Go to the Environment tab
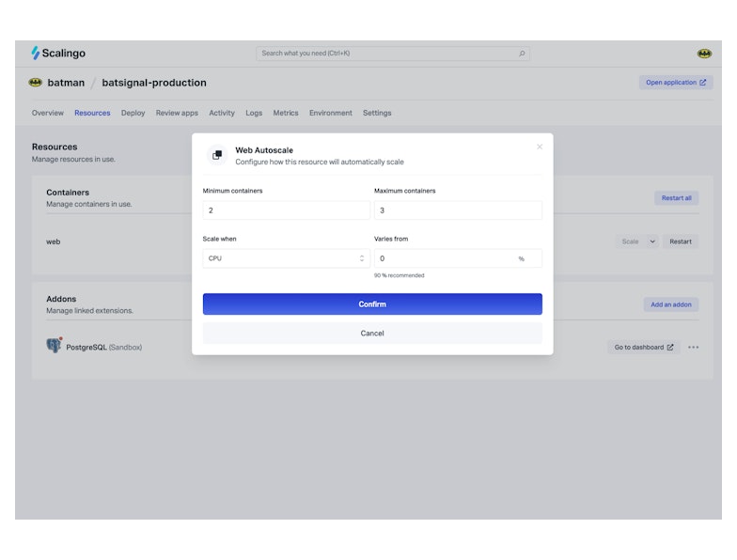The image size is (737, 560). 331,113
